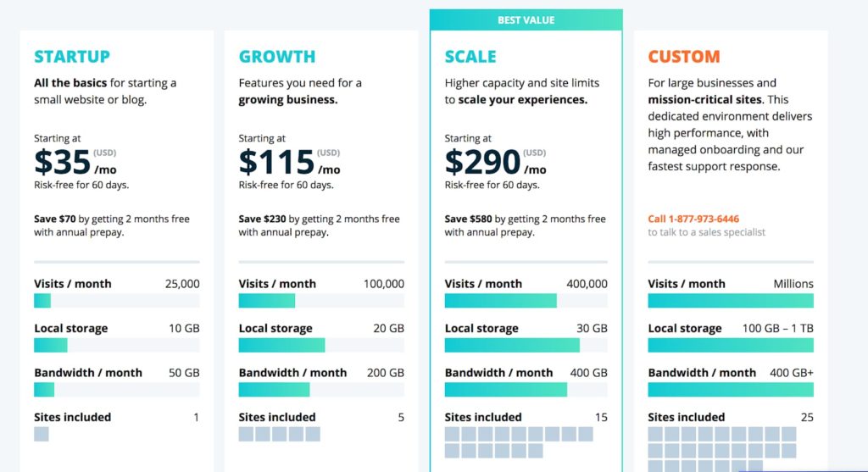Click Save $580 annual prepay text
Viewport: 868px width, 472px height.
(525, 225)
